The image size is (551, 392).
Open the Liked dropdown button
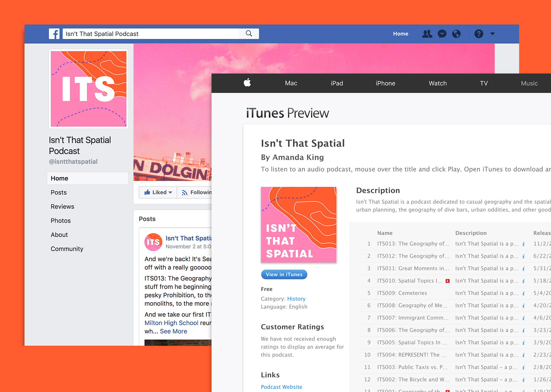(158, 192)
